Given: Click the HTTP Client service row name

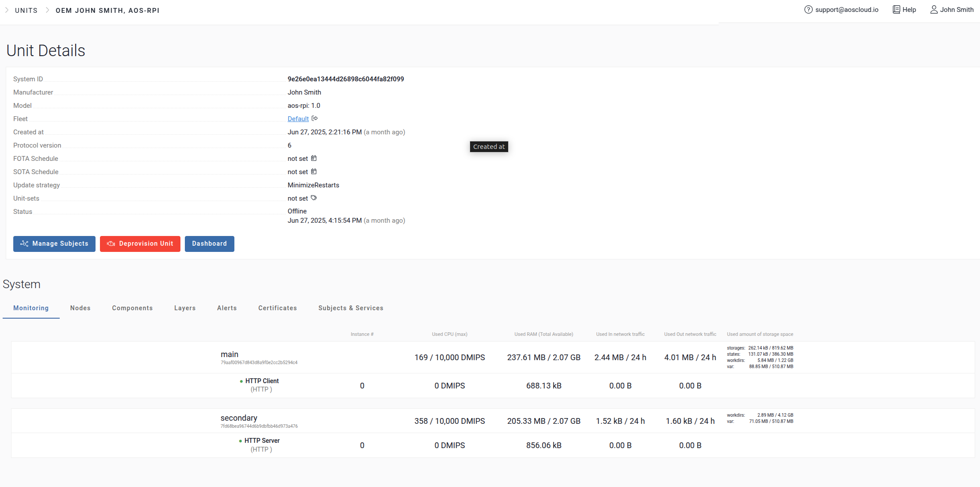Looking at the screenshot, I should (262, 381).
